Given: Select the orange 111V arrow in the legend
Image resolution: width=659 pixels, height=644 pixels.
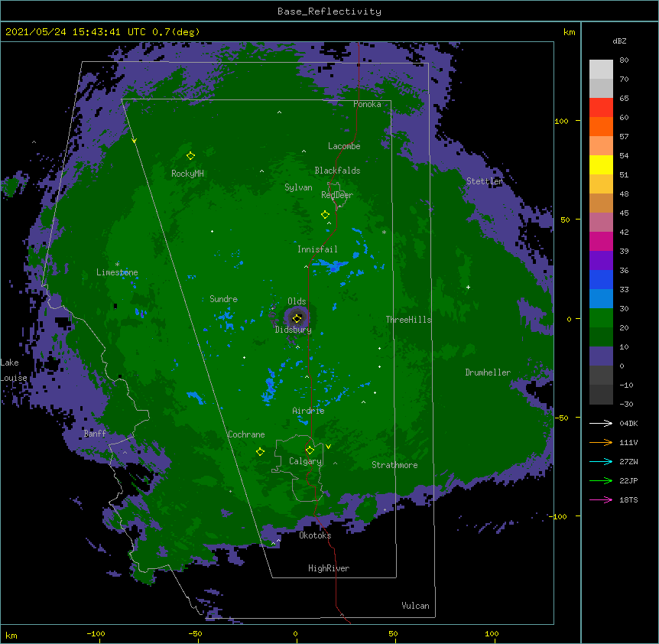Looking at the screenshot, I should tap(601, 442).
